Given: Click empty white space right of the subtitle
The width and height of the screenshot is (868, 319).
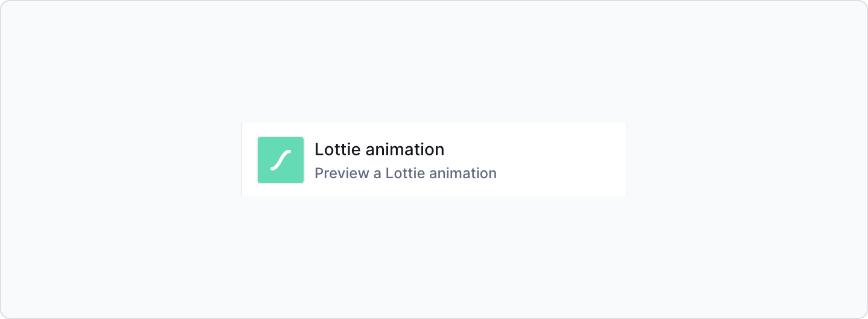Looking at the screenshot, I should 561,173.
